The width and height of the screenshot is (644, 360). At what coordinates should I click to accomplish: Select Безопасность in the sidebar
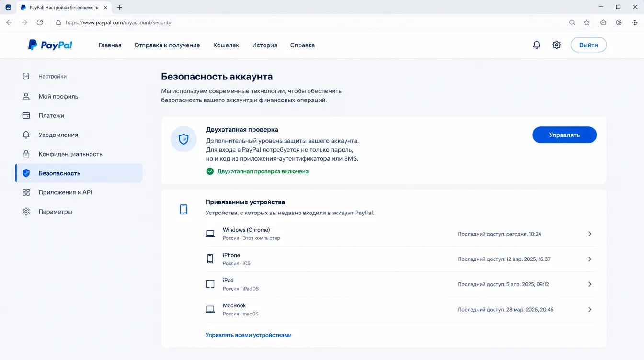[79, 173]
